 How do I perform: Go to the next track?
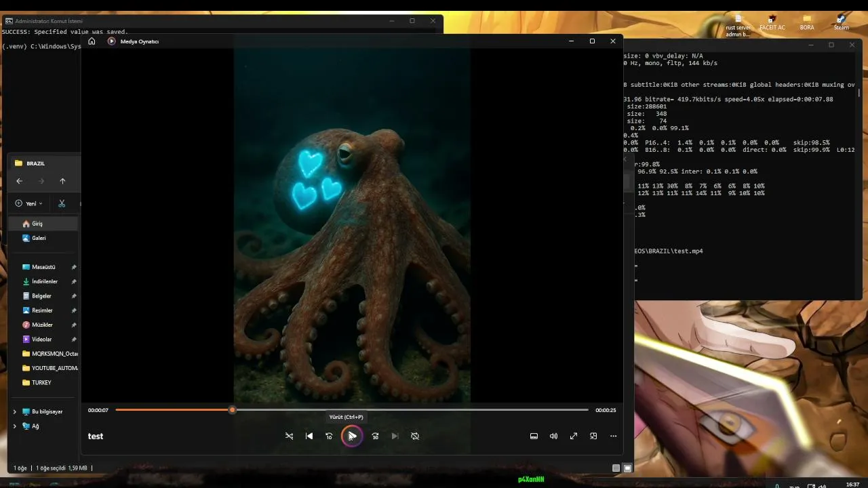395,436
